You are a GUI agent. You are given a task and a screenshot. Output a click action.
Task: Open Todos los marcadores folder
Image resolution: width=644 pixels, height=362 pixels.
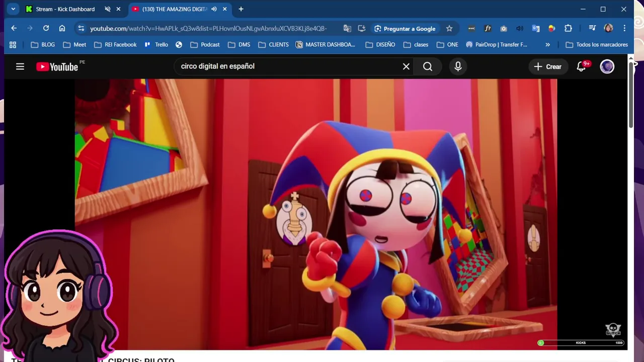click(x=597, y=45)
